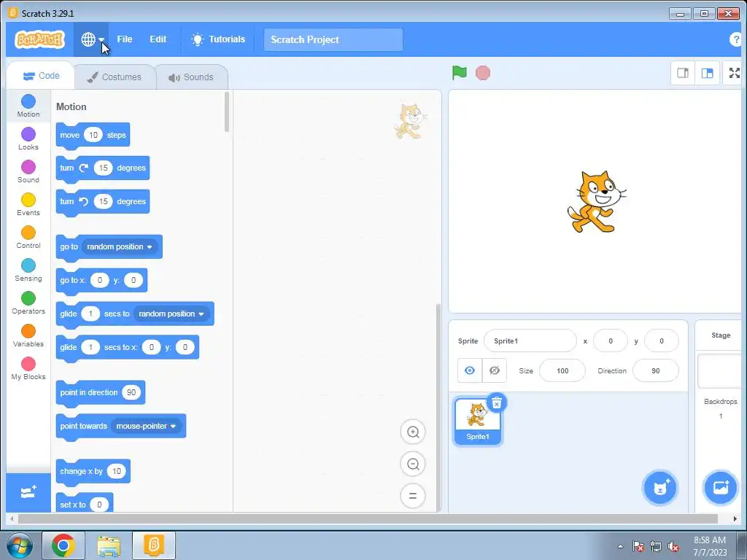Click the horizontal window scrollbar
The height and width of the screenshot is (560, 747).
368,518
